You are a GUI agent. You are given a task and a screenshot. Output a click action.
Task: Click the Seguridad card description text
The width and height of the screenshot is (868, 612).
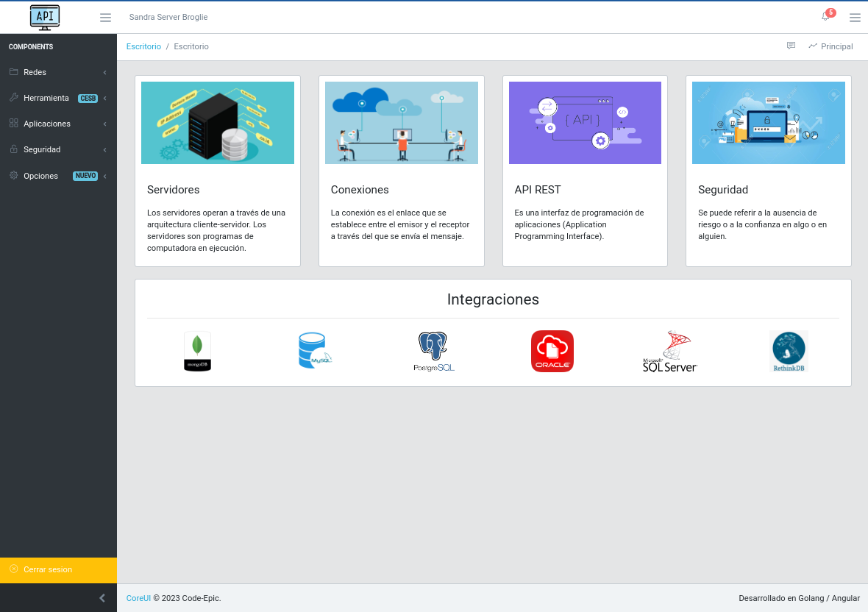763,224
